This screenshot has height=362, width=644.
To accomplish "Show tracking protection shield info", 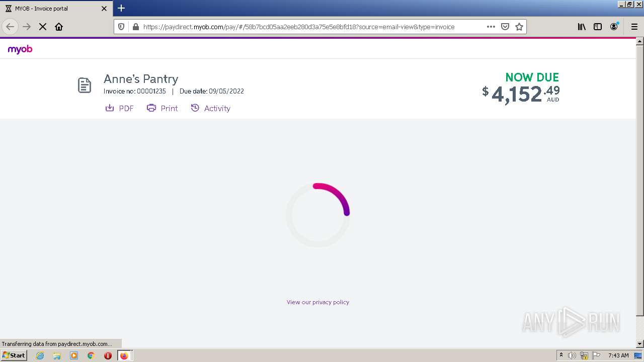I will [121, 27].
